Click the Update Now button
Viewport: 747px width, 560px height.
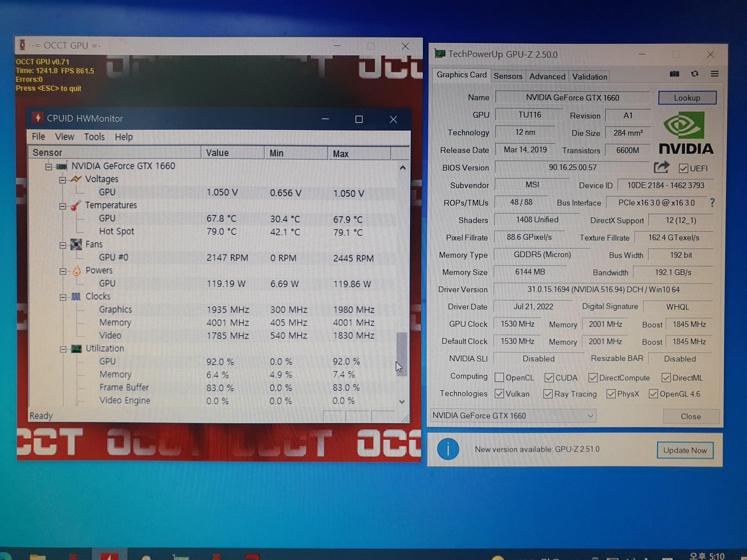685,450
